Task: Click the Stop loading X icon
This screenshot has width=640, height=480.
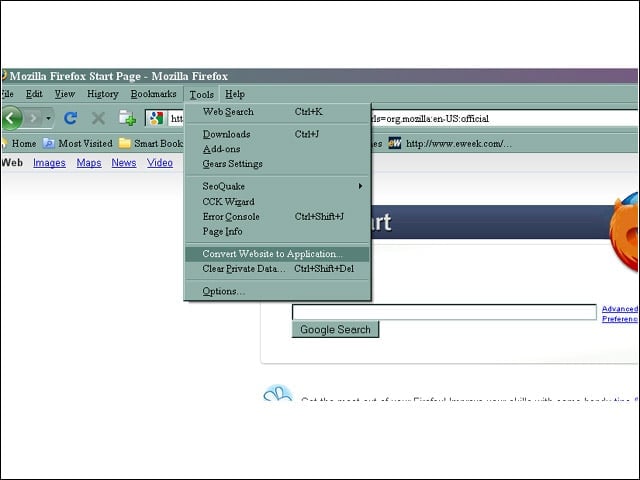Action: 98,119
